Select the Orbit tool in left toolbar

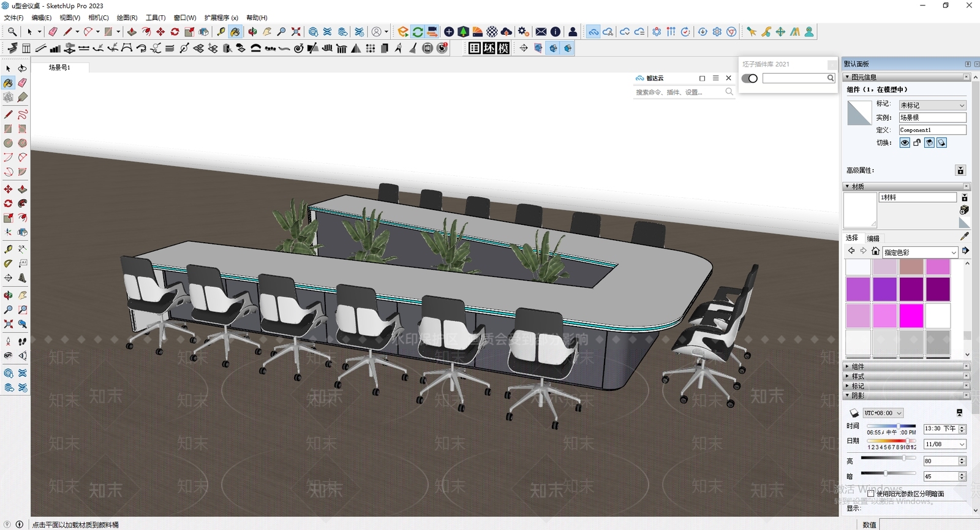tap(8, 295)
